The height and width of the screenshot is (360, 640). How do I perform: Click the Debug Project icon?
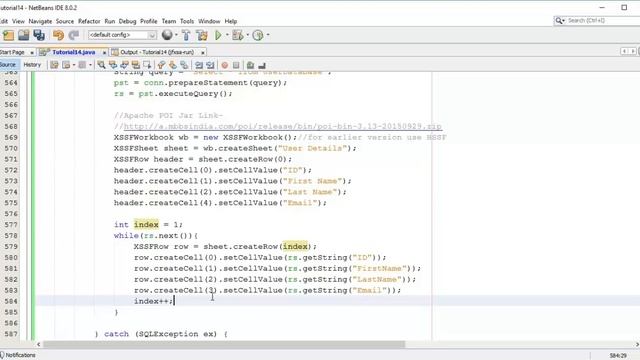click(237, 35)
